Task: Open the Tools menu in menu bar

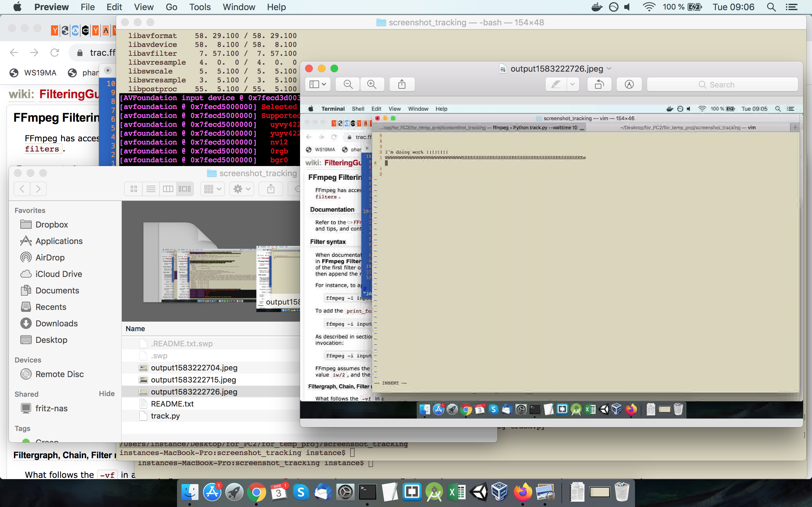Action: 200,7
